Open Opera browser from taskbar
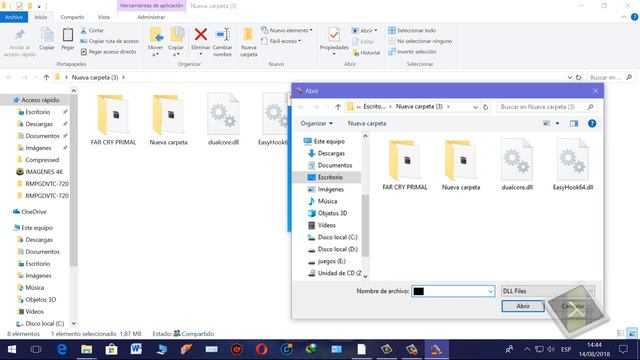The width and height of the screenshot is (640, 360). pos(262,349)
